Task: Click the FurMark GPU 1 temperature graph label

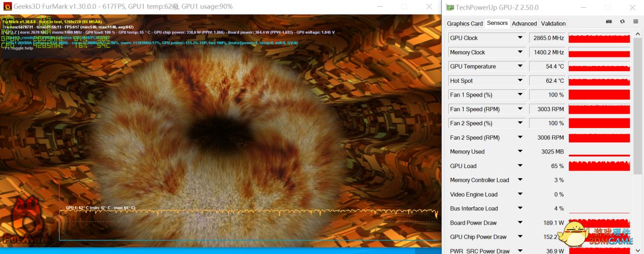Action: (100, 207)
